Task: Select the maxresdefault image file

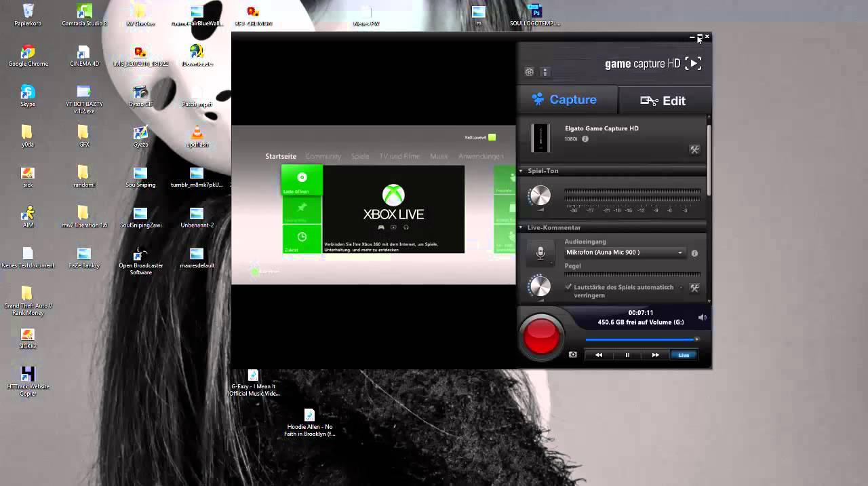Action: [x=197, y=257]
